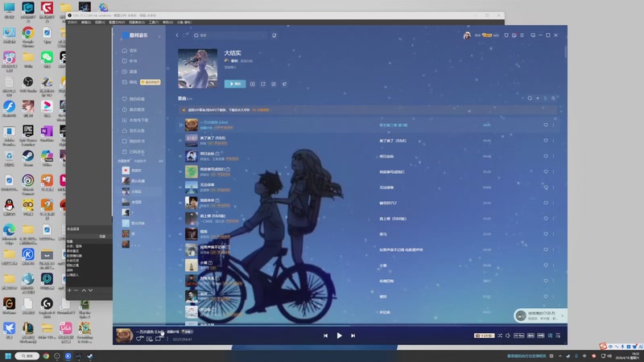Open Windows Start button on taskbar
The width and height of the screenshot is (644, 362).
[x=8, y=356]
